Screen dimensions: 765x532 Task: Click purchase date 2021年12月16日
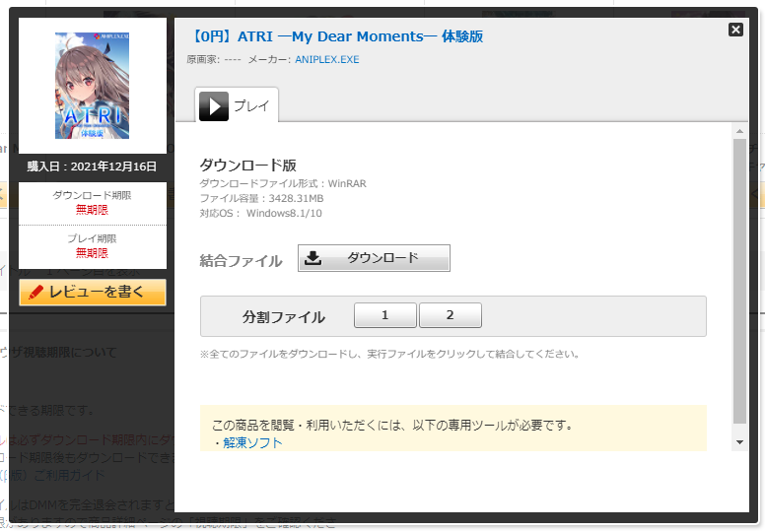[x=113, y=166]
